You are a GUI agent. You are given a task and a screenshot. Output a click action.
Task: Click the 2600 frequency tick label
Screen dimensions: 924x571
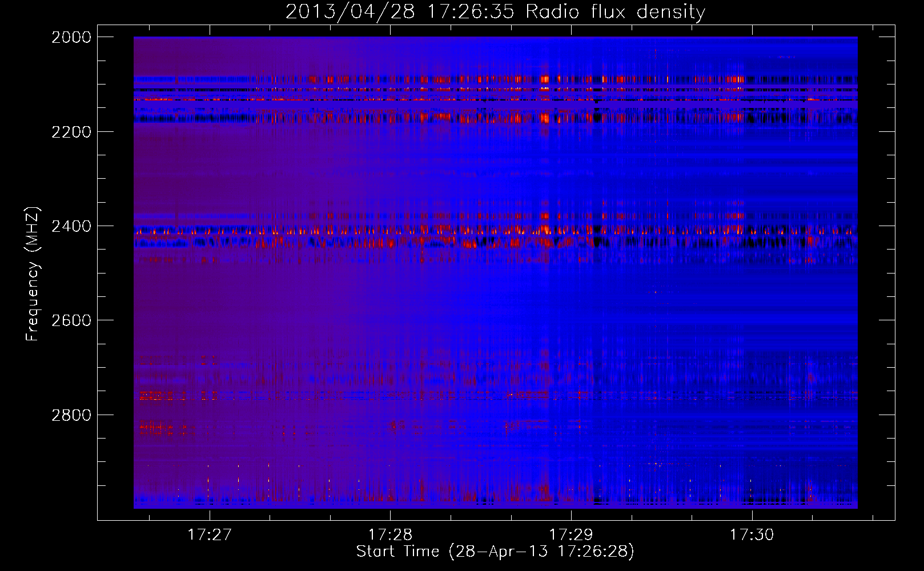point(71,320)
